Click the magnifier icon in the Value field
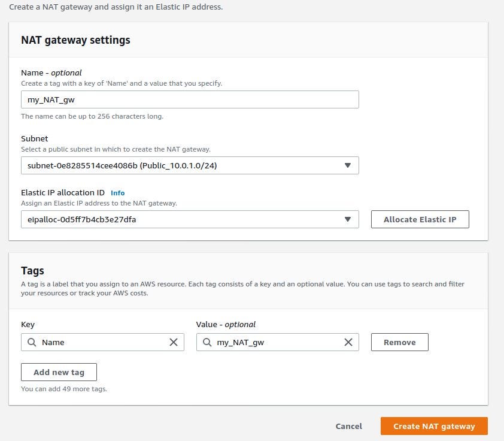Viewport: 504px width, 441px height. 207,342
